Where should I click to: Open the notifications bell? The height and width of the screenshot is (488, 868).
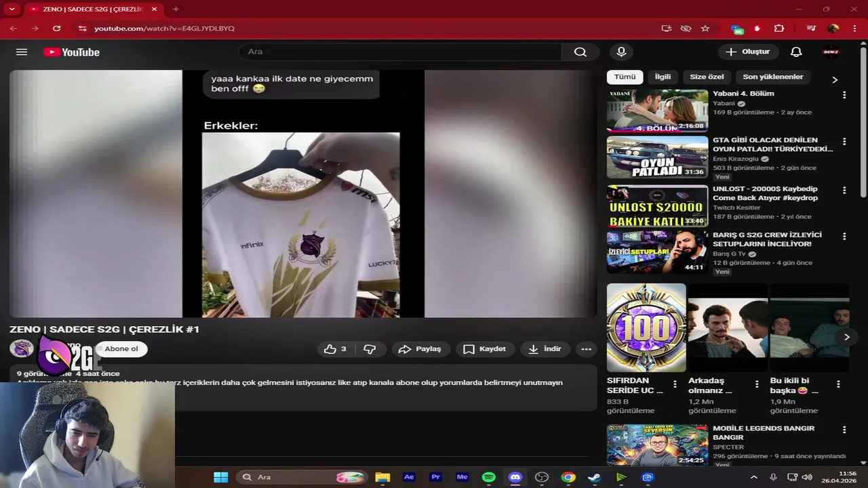pos(796,52)
